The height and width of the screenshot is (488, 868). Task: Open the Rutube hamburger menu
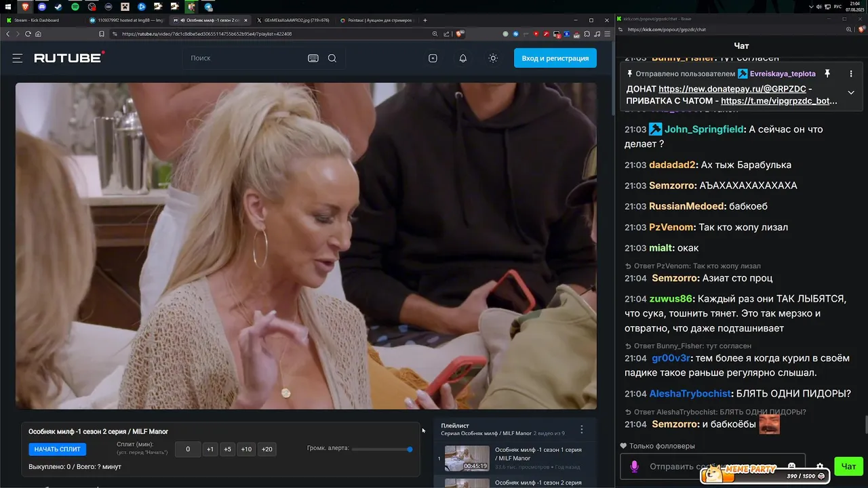18,58
